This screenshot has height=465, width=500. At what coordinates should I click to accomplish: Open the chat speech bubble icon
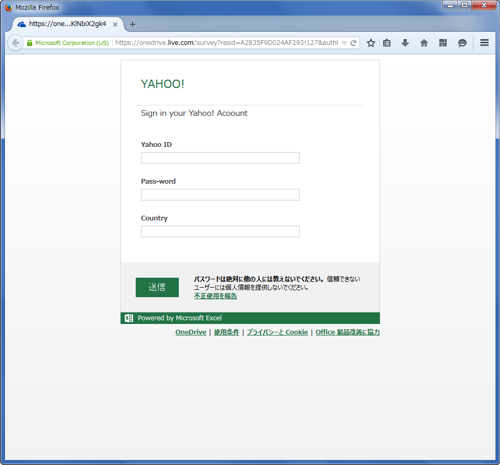[462, 43]
